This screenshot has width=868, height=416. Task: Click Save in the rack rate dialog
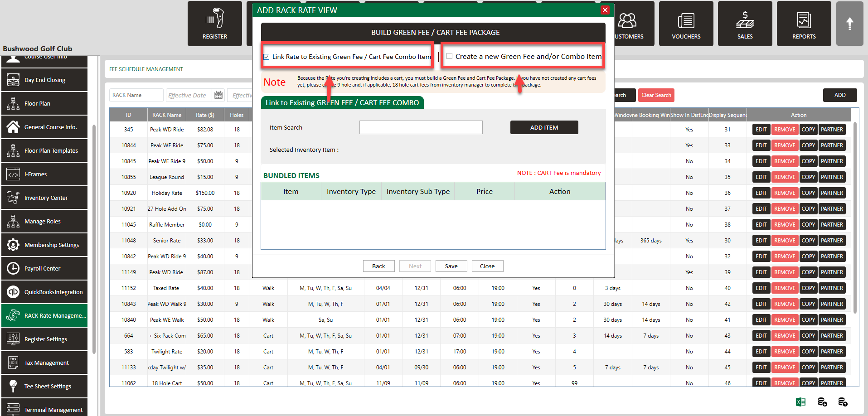pos(451,266)
